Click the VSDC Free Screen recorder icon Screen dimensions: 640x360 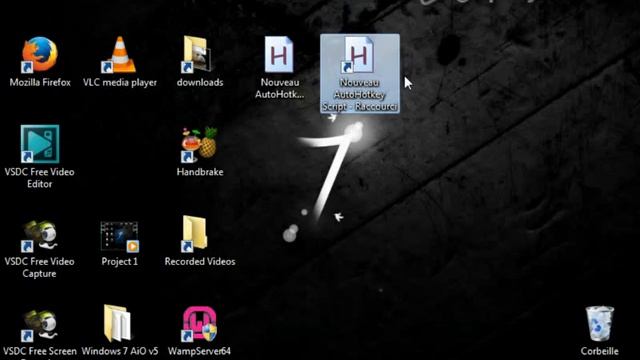[40, 325]
